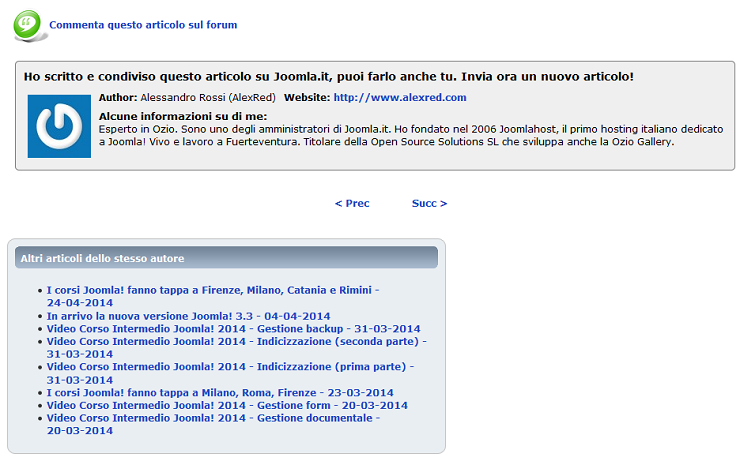This screenshot has width=740, height=461.
Task: Click the 'Altri articoli dello stesso autore' header
Action: (227, 258)
